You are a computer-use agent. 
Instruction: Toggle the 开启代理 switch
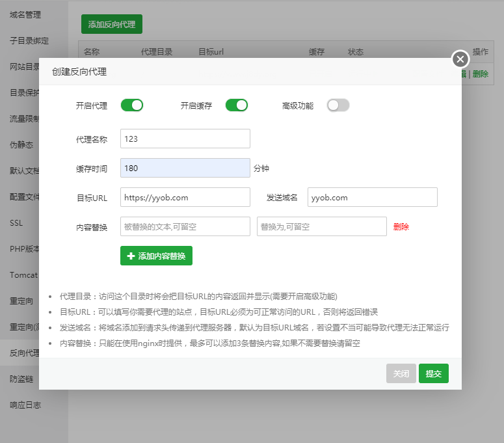pos(132,105)
